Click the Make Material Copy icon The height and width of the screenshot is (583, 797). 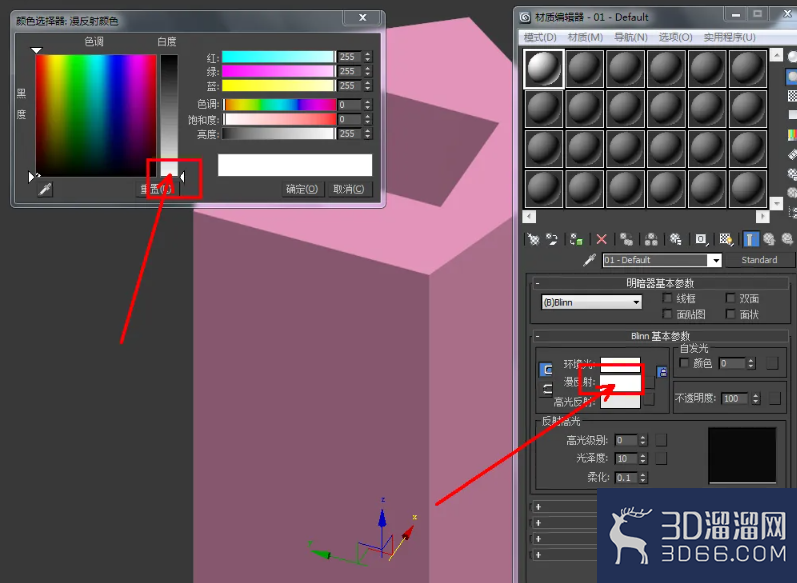626,239
